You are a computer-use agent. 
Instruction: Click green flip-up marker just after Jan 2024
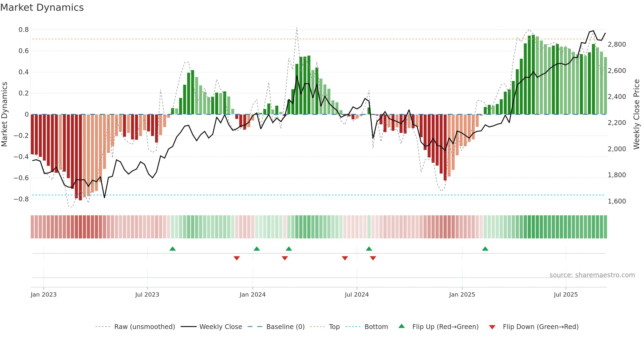(x=257, y=249)
